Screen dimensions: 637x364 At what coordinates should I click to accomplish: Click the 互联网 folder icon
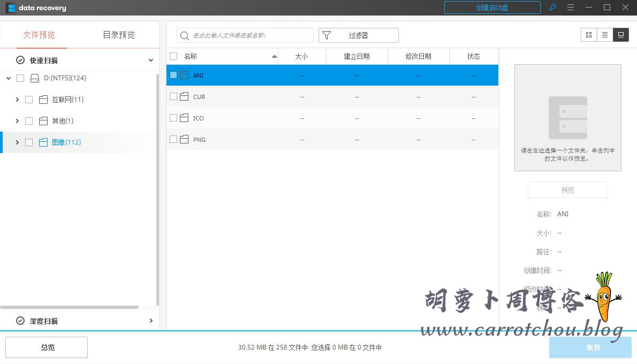pyautogui.click(x=43, y=100)
